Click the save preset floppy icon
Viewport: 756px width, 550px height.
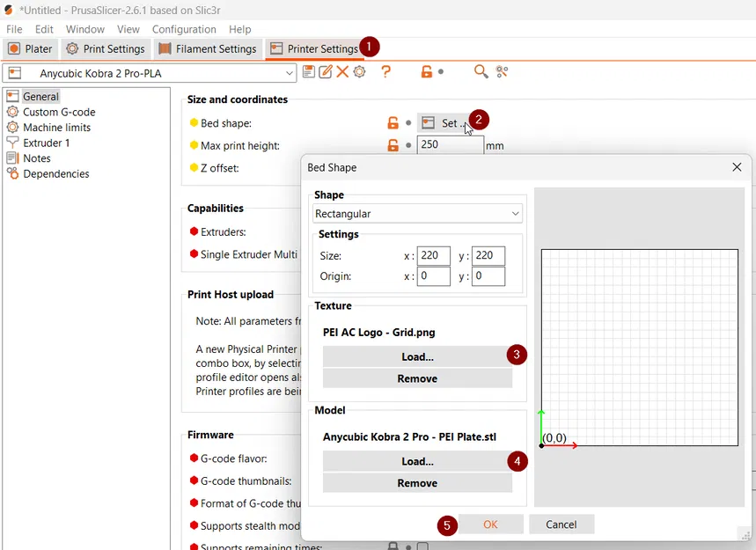pos(309,72)
